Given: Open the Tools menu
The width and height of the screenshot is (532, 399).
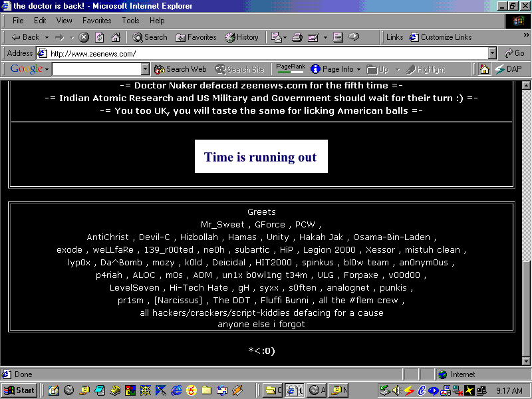Looking at the screenshot, I should (130, 21).
